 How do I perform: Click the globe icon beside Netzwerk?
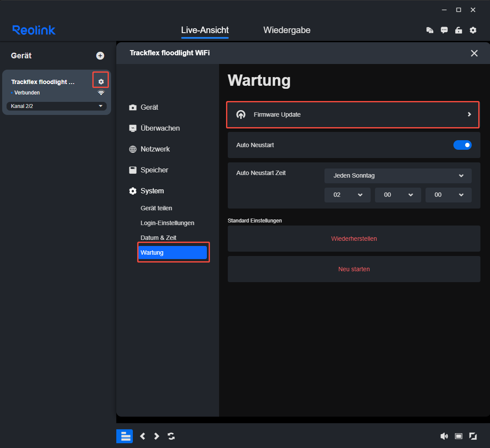point(133,149)
